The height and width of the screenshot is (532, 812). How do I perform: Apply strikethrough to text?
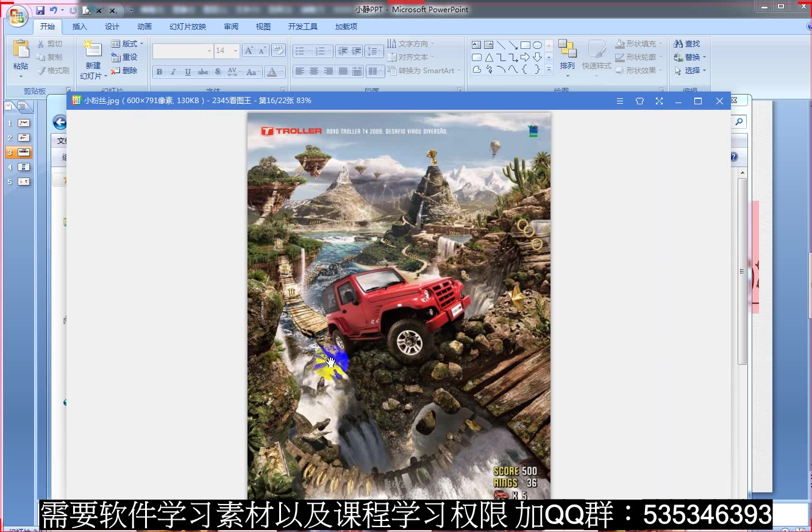(202, 71)
